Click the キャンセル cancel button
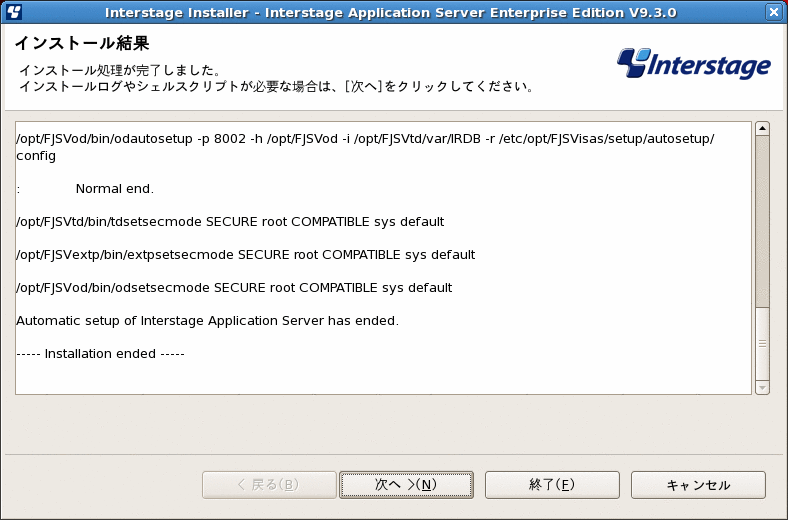788x520 pixels. [698, 485]
